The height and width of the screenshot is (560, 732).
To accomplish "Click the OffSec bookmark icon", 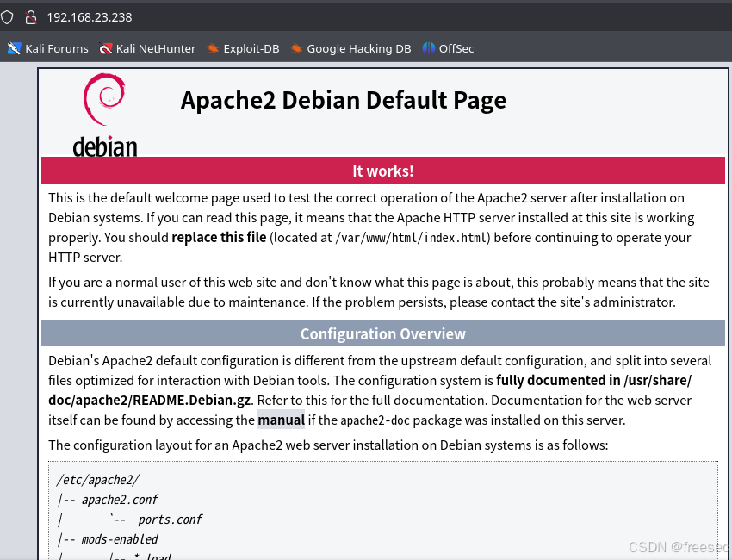I will 429,48.
